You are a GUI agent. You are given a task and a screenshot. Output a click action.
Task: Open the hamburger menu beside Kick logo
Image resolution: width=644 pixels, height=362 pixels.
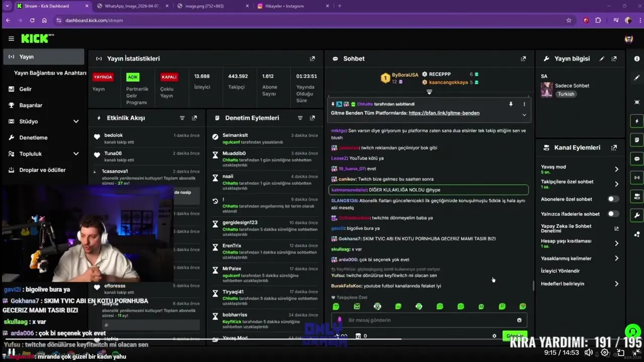click(x=11, y=39)
